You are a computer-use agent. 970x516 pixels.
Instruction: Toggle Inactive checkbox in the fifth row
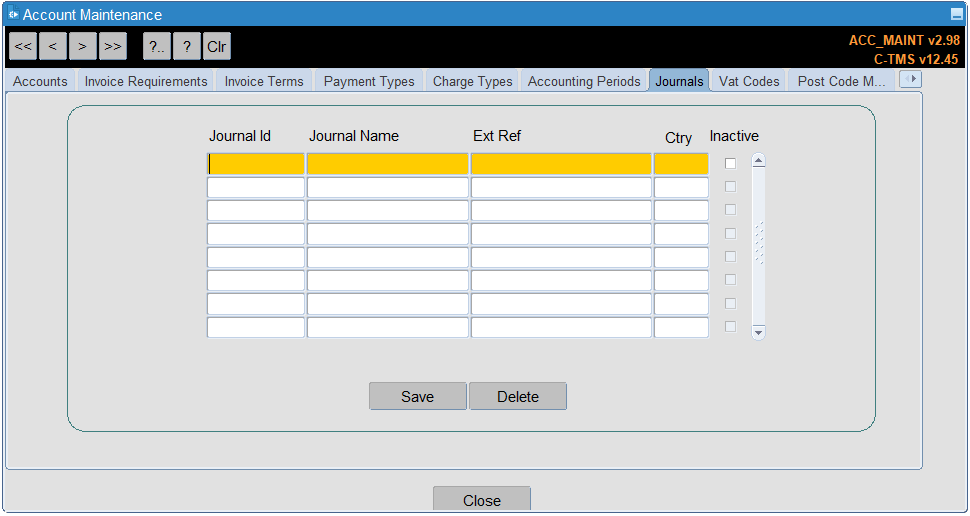pos(731,257)
